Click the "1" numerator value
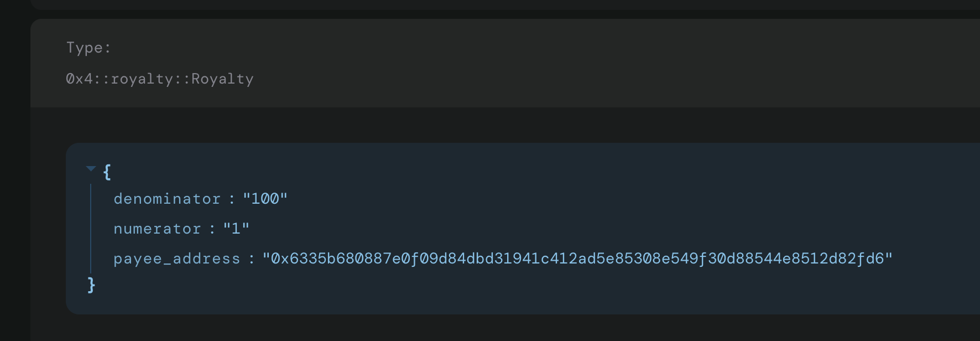Viewport: 980px width, 341px height. [x=236, y=229]
